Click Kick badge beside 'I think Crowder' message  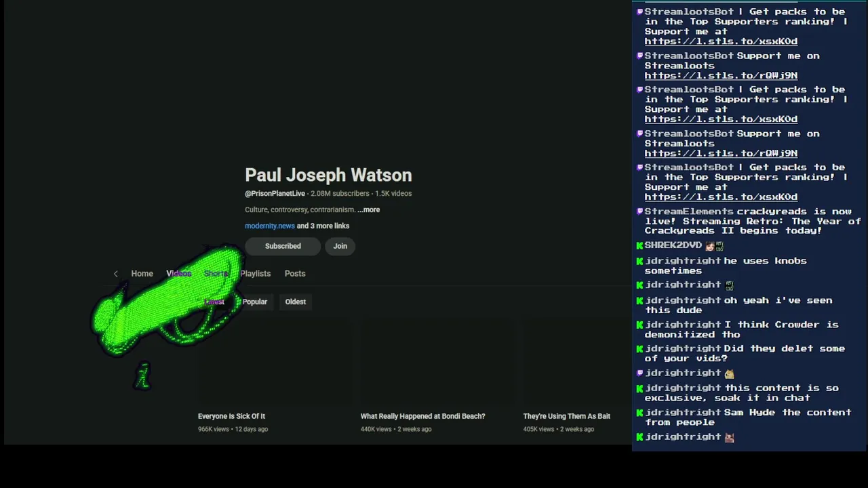point(639,325)
